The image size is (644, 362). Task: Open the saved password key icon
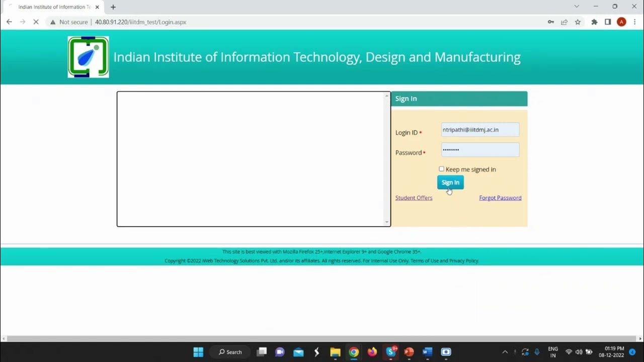tap(551, 22)
